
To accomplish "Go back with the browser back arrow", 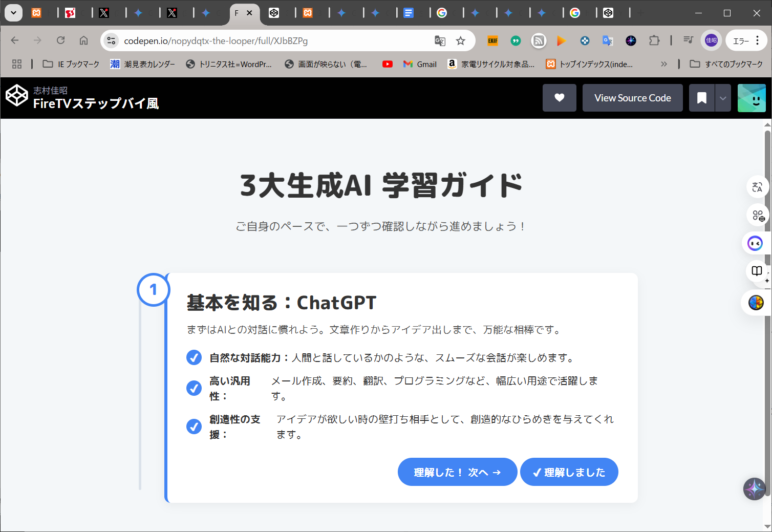I will (x=15, y=40).
